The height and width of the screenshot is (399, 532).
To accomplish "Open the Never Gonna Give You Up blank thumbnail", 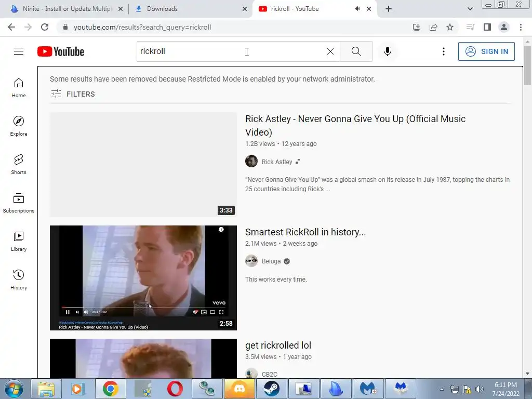I will pyautogui.click(x=143, y=165).
